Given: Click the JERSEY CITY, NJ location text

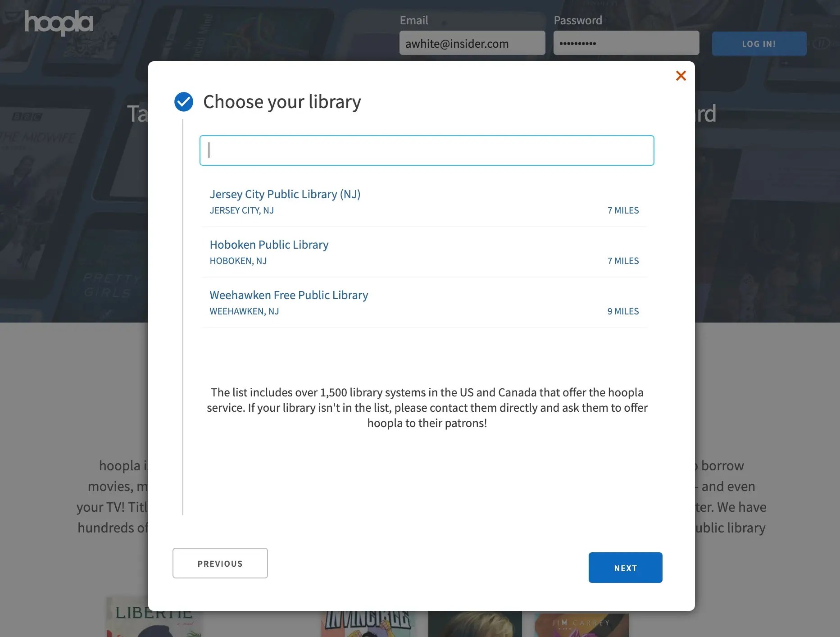Looking at the screenshot, I should (x=242, y=210).
